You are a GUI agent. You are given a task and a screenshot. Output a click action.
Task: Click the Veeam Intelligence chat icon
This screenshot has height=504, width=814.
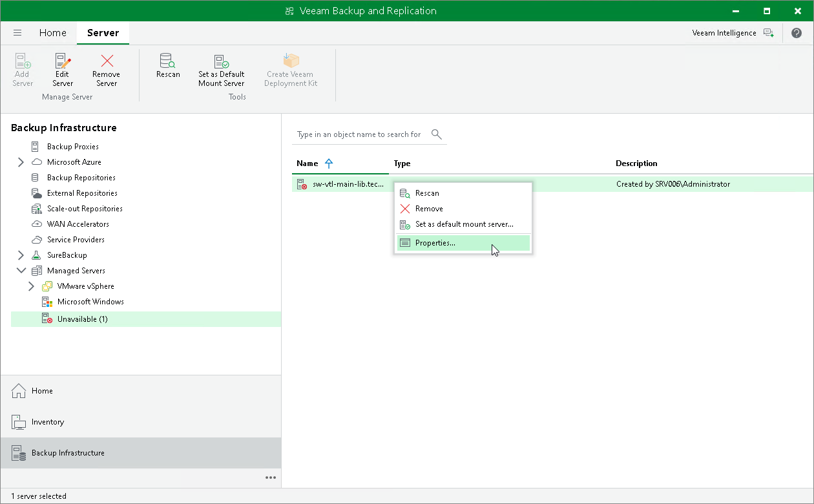point(768,33)
